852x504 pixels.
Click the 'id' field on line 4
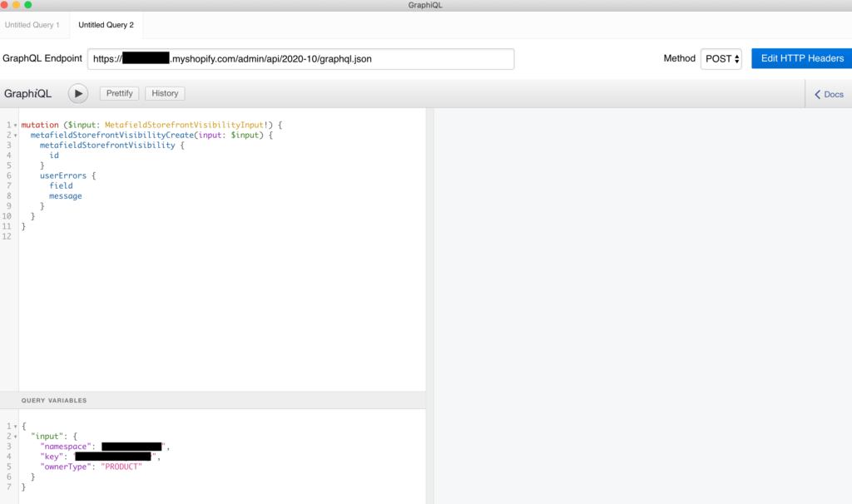(54, 156)
